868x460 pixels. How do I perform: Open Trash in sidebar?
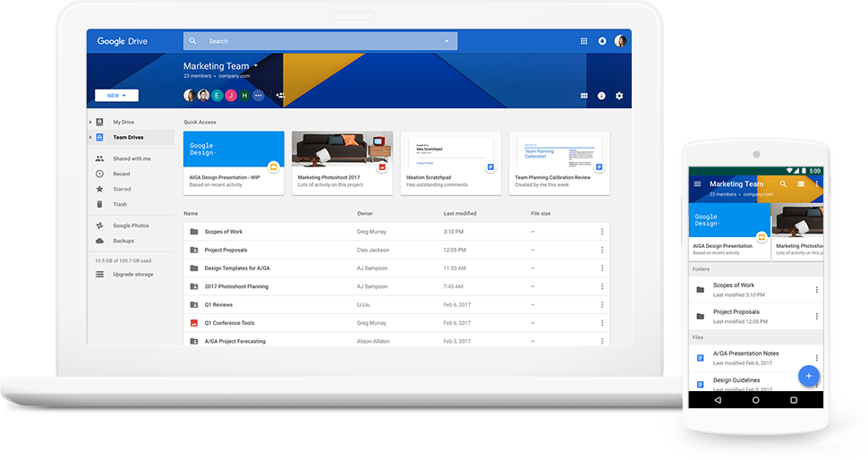click(x=120, y=204)
